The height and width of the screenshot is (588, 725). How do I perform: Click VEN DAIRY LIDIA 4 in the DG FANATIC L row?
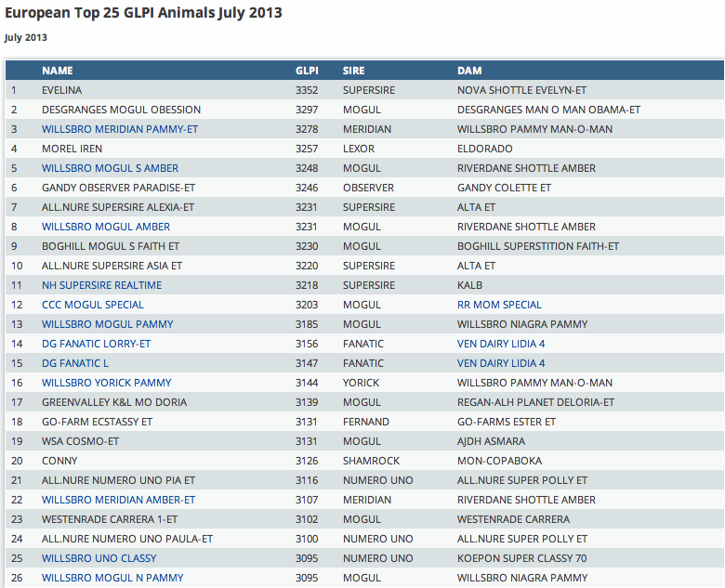click(501, 363)
